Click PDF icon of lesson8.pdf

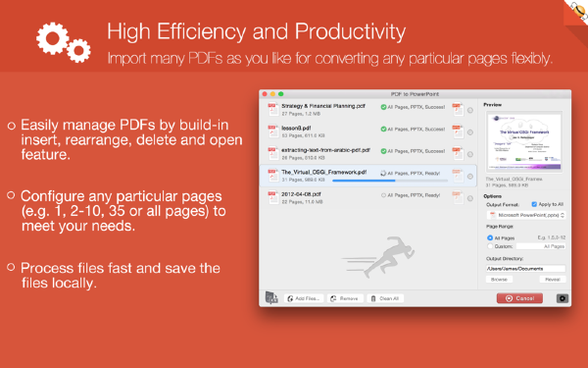coord(273,131)
